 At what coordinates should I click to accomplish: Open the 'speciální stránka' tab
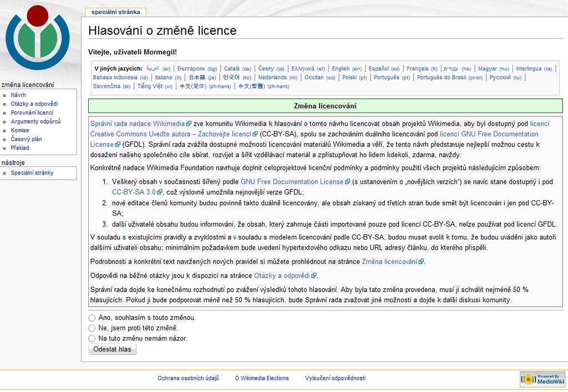pos(115,12)
